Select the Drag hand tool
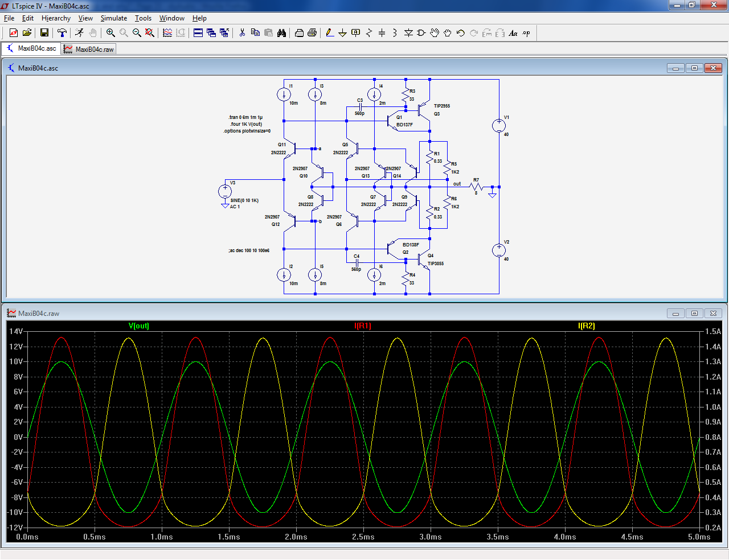This screenshot has width=729, height=560. pos(448,33)
